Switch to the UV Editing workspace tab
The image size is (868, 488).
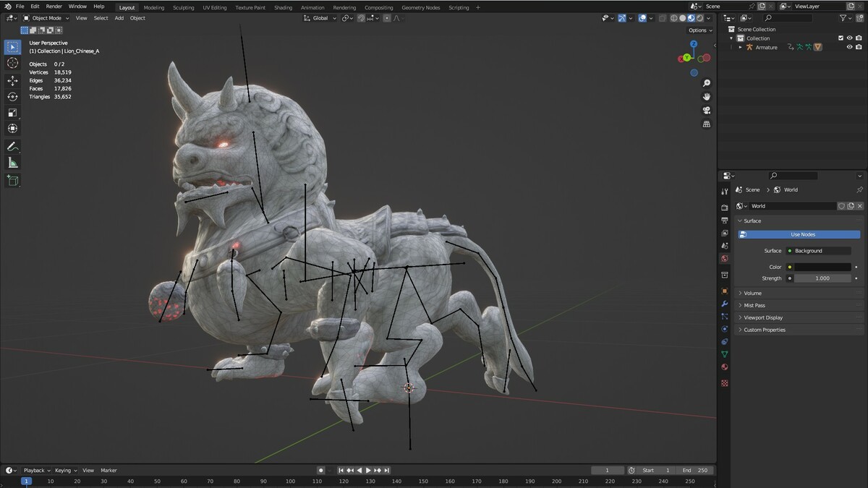214,7
